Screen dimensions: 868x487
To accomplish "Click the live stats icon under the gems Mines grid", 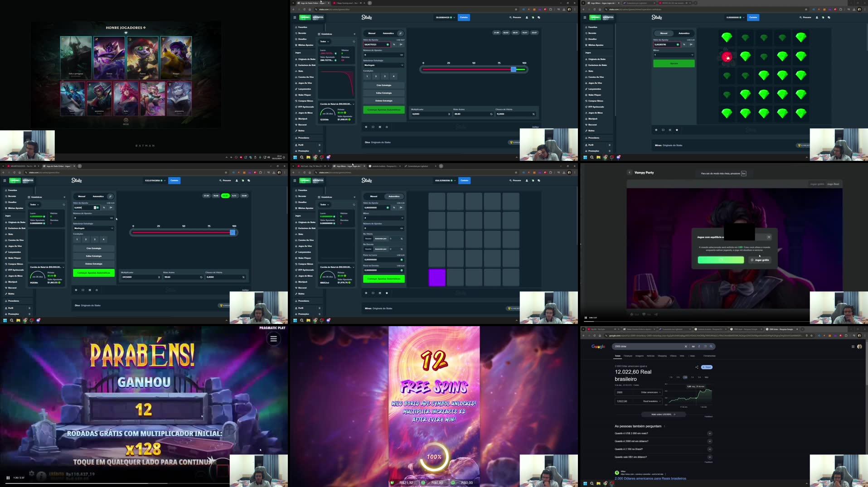I will tap(670, 130).
